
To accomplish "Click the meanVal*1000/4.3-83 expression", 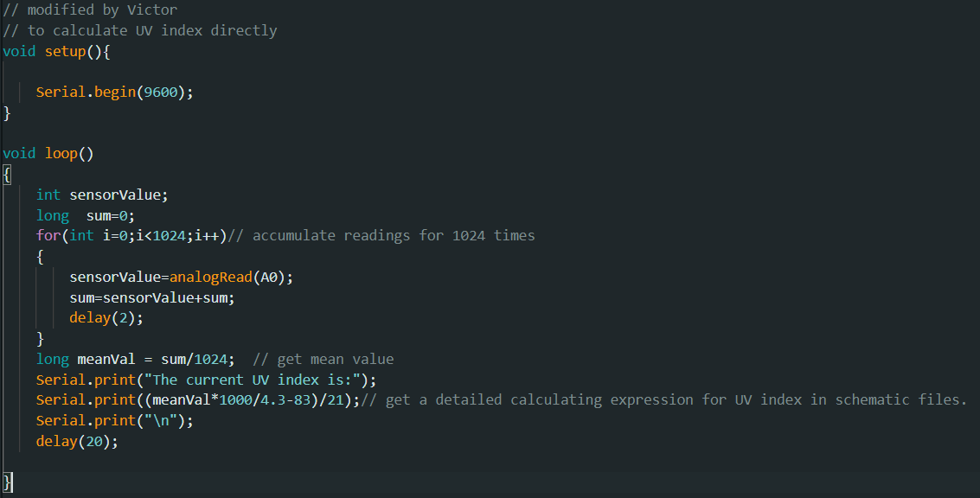I will (235, 399).
